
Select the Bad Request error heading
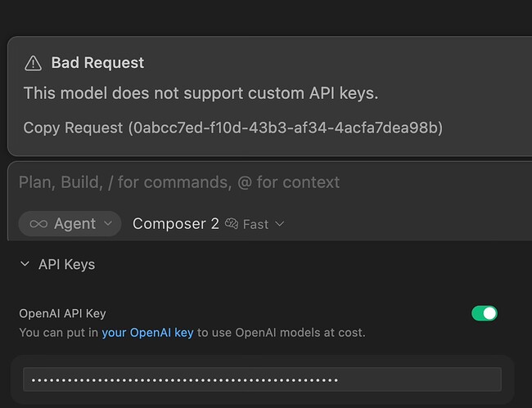coord(97,63)
